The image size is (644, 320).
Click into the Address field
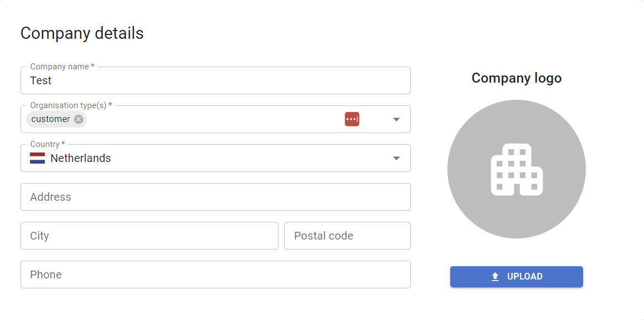click(215, 197)
